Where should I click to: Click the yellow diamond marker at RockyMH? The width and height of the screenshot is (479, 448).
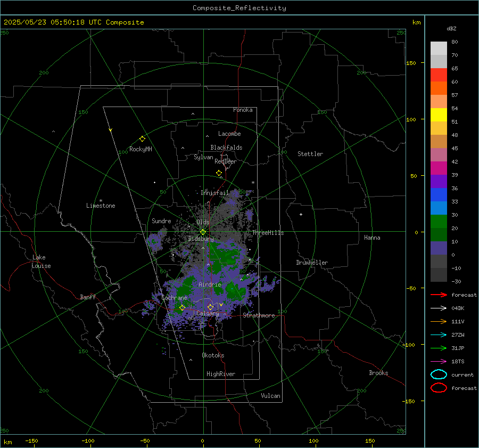[x=142, y=139]
